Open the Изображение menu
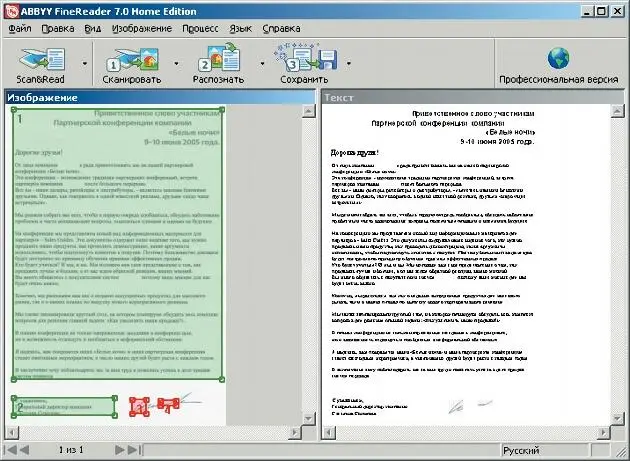630x461 pixels. point(139,29)
